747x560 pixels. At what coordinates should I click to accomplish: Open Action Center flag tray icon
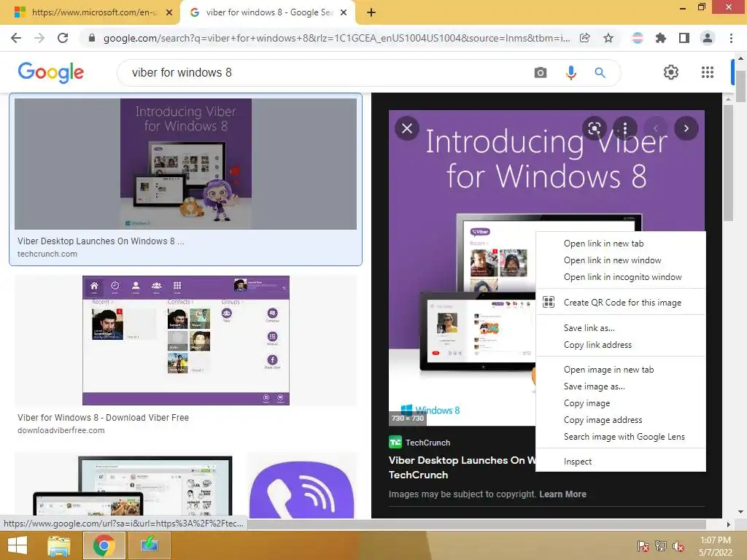click(x=643, y=545)
